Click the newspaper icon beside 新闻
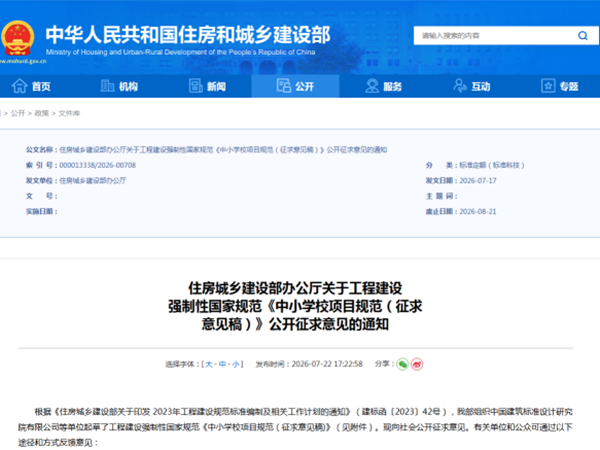The height and width of the screenshot is (450, 600). 196,86
